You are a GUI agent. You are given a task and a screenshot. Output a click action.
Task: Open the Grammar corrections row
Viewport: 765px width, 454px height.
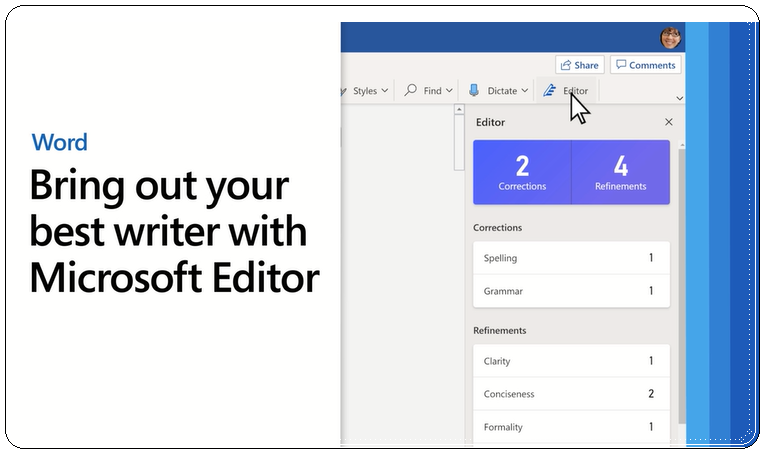point(571,291)
